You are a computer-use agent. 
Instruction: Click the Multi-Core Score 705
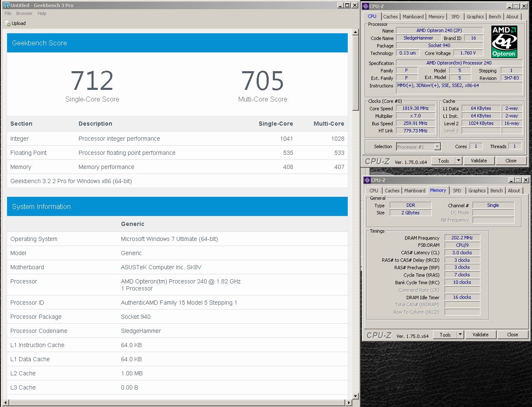coord(262,80)
